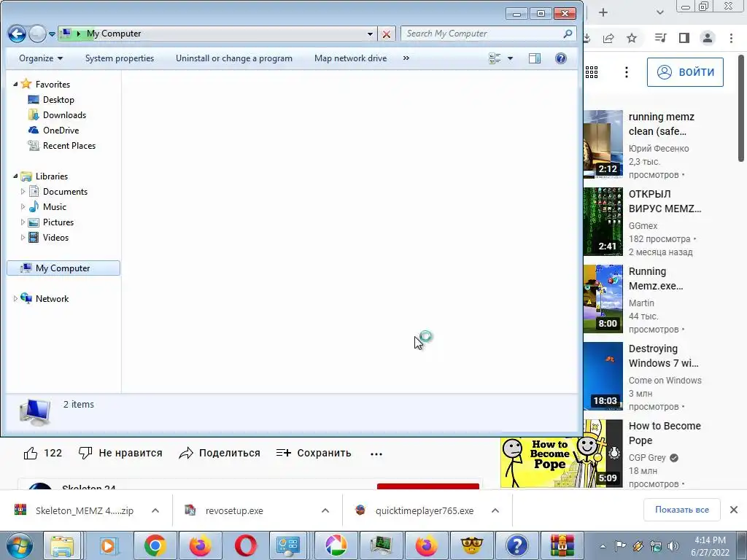Toggle the browser side panel

pos(684,38)
